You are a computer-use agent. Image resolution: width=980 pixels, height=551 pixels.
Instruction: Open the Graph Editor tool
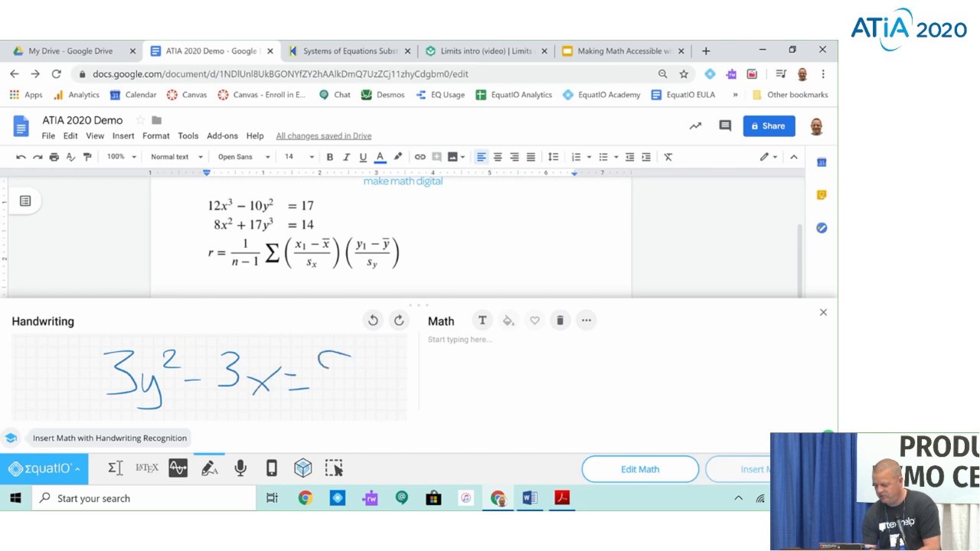(x=178, y=468)
